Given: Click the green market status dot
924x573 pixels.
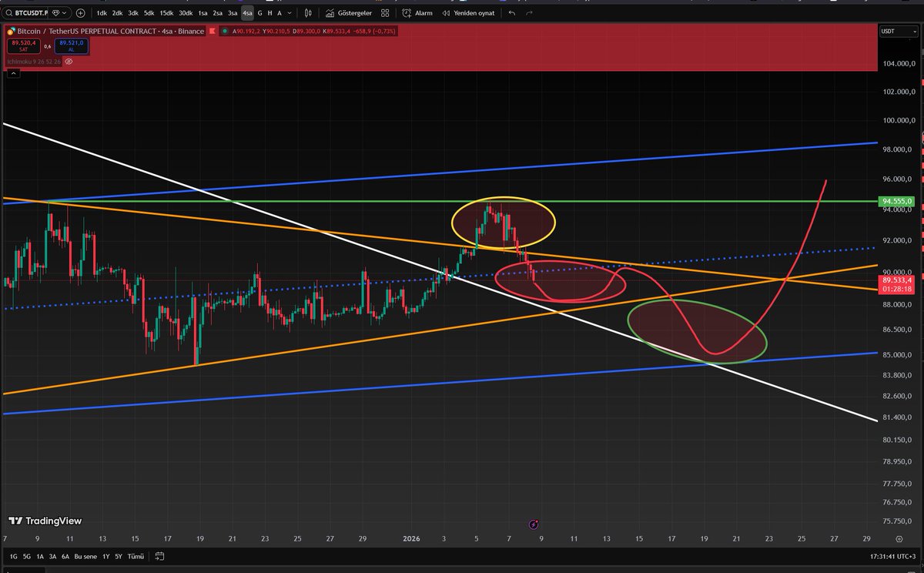Looking at the screenshot, I should point(224,31).
